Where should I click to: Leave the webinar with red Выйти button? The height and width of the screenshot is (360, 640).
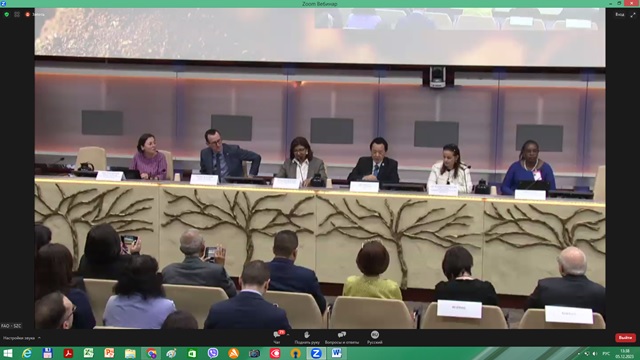coord(625,338)
